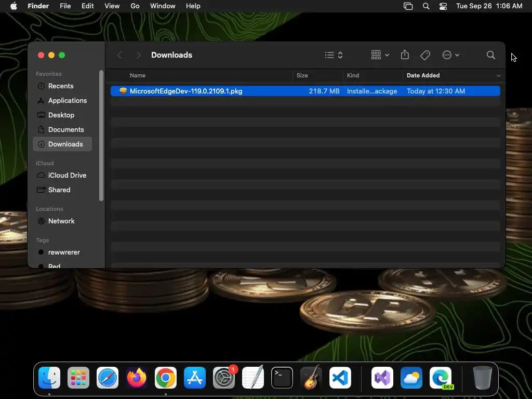Screen dimensions: 532x399
Task: Open the File menu
Action: (65, 6)
